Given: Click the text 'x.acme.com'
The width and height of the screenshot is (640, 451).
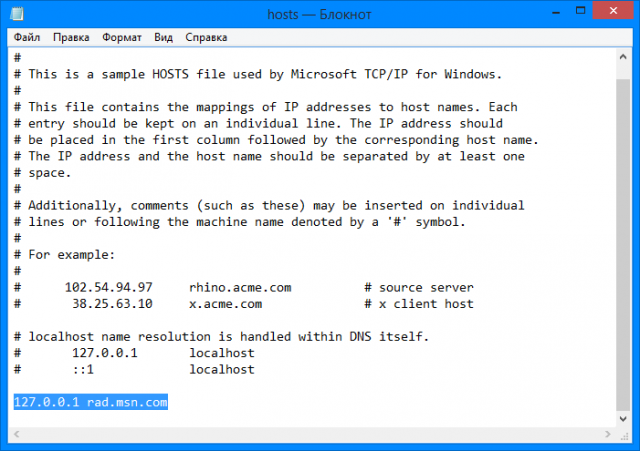Looking at the screenshot, I should (x=225, y=304).
